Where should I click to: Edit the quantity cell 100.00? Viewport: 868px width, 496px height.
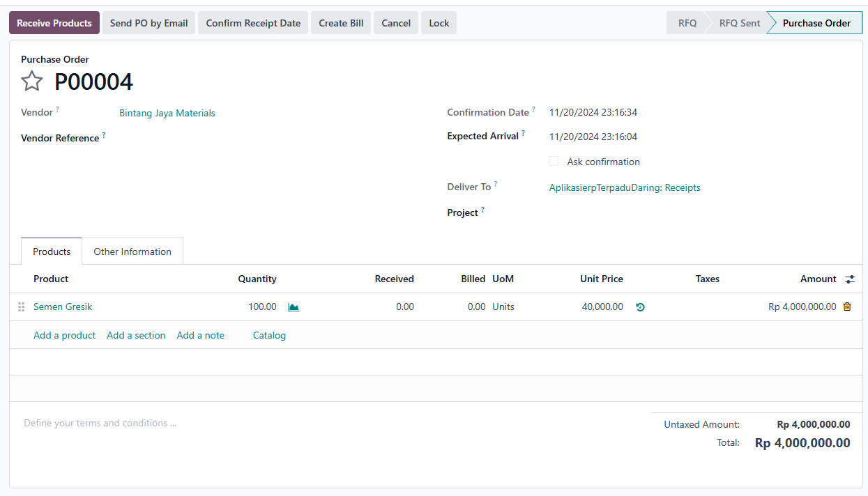pos(262,307)
